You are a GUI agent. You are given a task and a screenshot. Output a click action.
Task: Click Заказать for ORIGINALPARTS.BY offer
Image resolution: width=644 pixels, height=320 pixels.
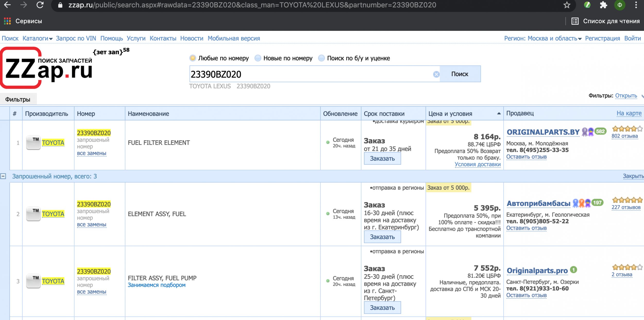coord(382,158)
